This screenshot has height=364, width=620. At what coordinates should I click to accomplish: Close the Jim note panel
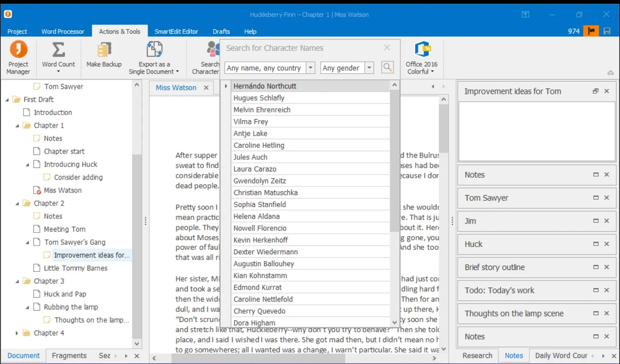607,221
